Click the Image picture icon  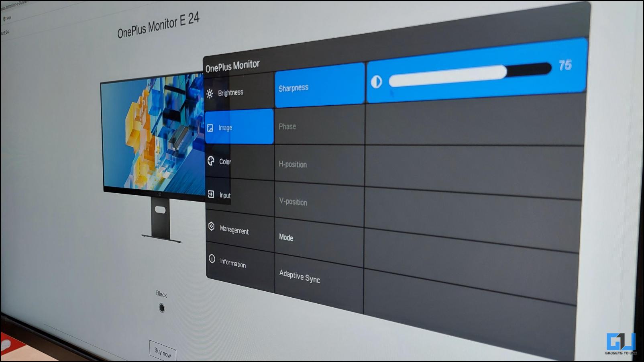(x=210, y=128)
